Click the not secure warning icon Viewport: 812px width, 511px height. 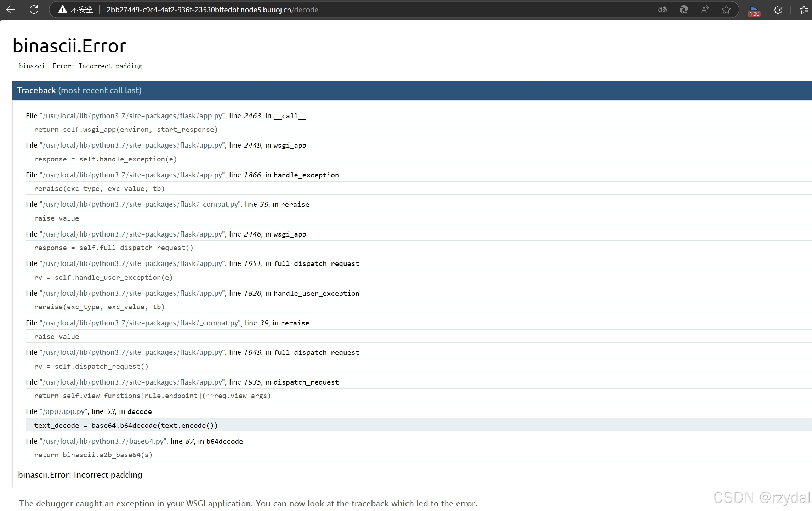click(x=63, y=10)
